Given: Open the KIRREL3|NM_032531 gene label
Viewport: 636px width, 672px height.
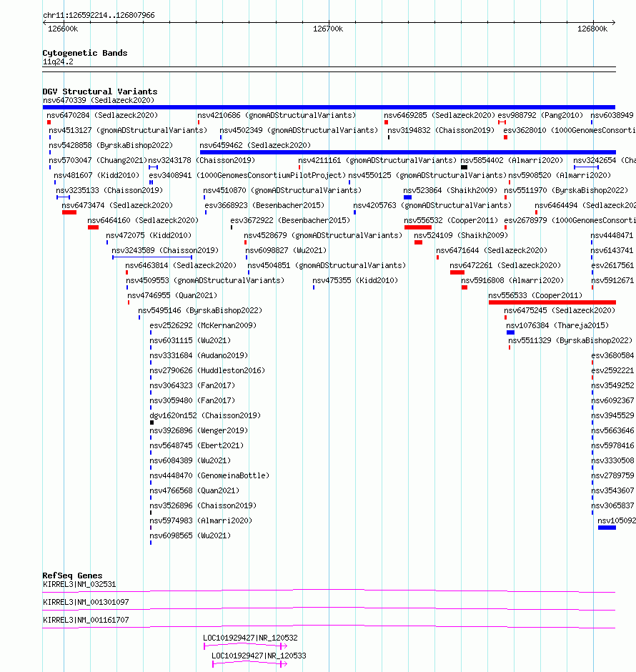Looking at the screenshot, I should pyautogui.click(x=79, y=584).
